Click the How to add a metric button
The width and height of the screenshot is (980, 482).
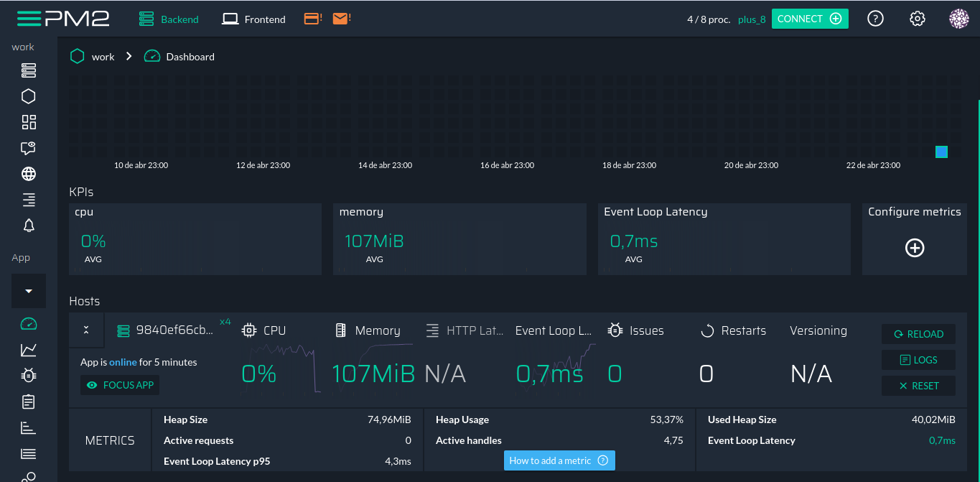pos(559,460)
